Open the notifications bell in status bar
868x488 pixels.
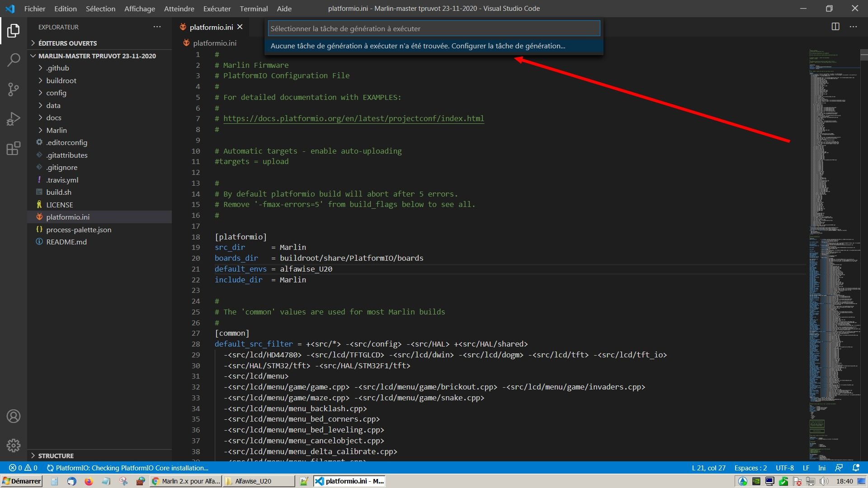tap(856, 468)
